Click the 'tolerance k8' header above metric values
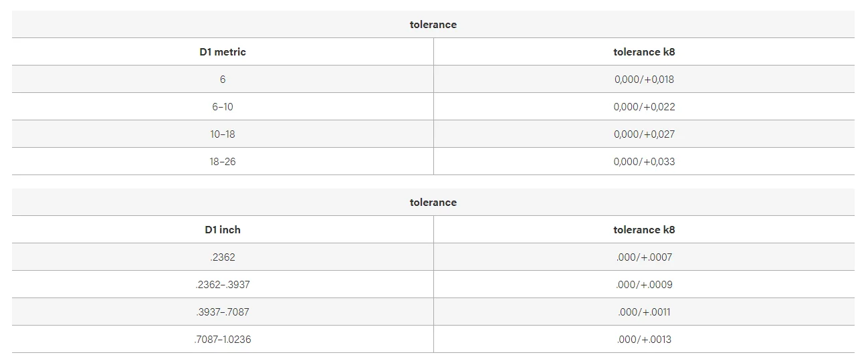The height and width of the screenshot is (363, 868). [x=644, y=51]
